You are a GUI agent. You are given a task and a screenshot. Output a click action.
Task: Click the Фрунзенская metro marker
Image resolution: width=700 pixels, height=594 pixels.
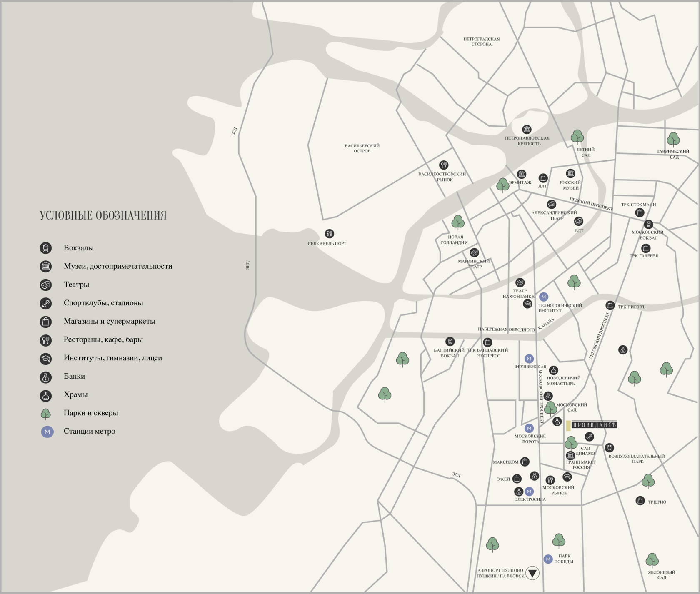(529, 358)
